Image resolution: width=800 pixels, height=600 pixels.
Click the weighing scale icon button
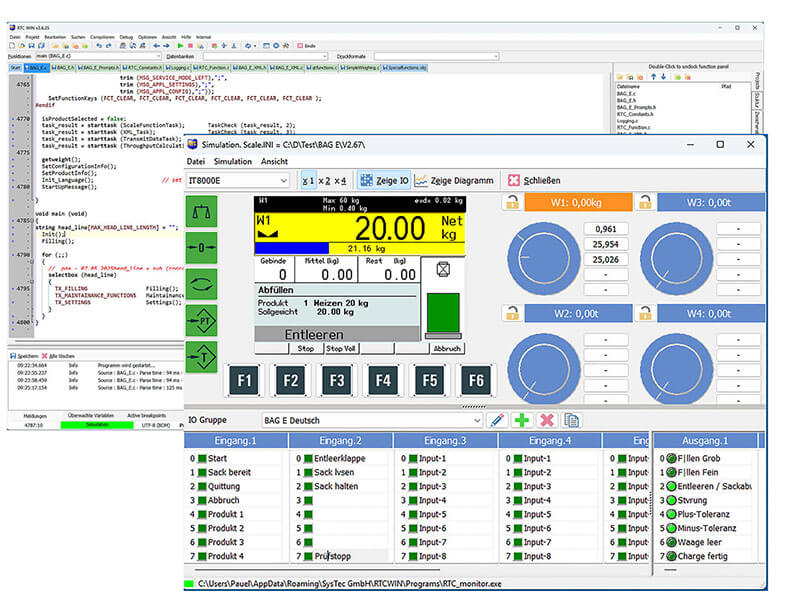pyautogui.click(x=201, y=209)
